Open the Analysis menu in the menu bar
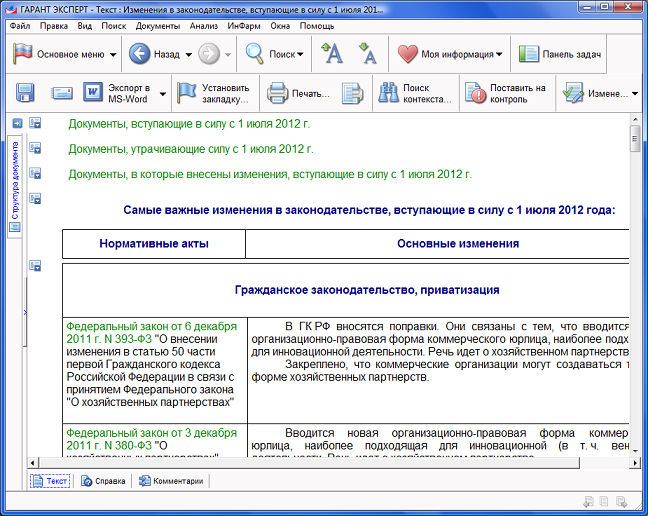This screenshot has width=648, height=516. [203, 25]
